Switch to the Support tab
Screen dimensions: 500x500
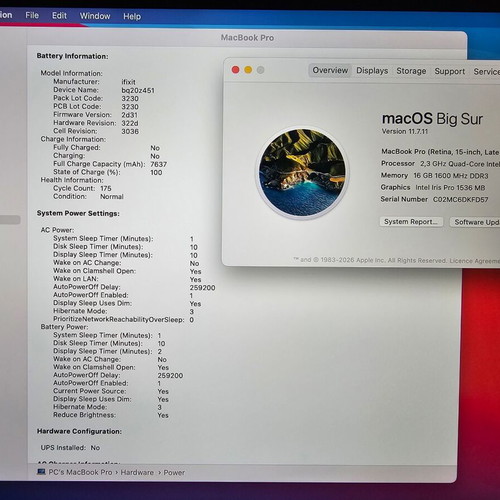click(450, 71)
